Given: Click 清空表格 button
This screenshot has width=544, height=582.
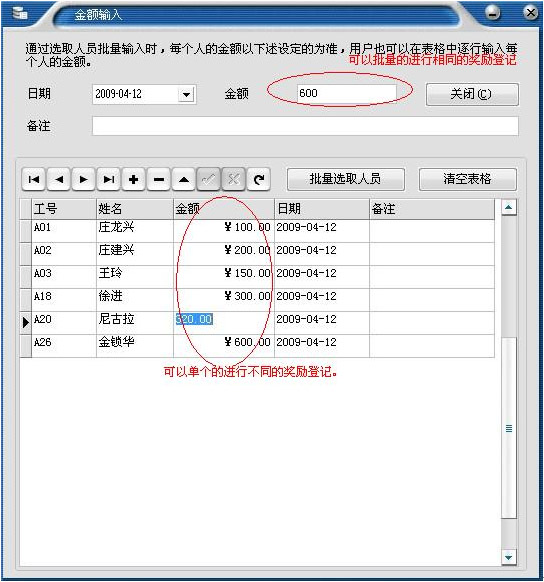Looking at the screenshot, I should tap(468, 179).
